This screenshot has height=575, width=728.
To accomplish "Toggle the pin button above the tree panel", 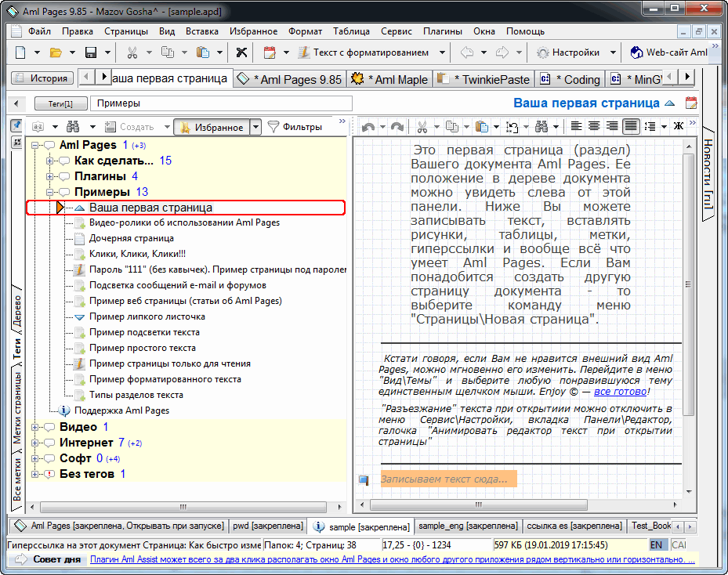I will [x=16, y=125].
